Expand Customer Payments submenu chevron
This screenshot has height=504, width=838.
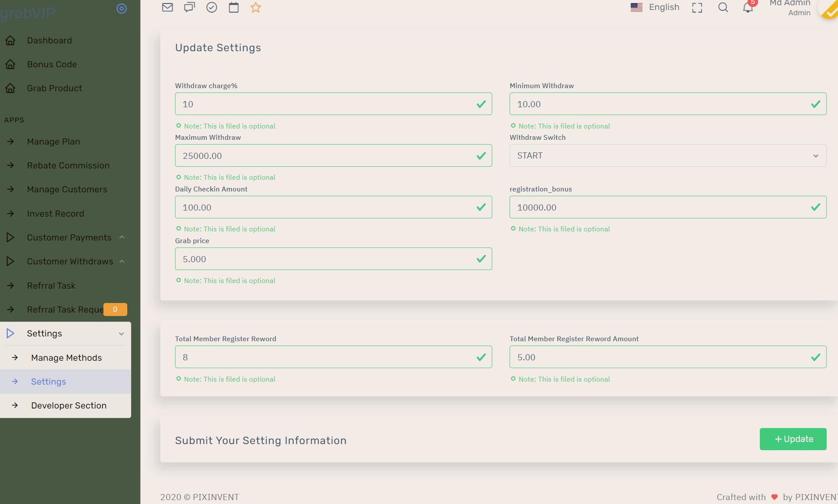pos(122,237)
